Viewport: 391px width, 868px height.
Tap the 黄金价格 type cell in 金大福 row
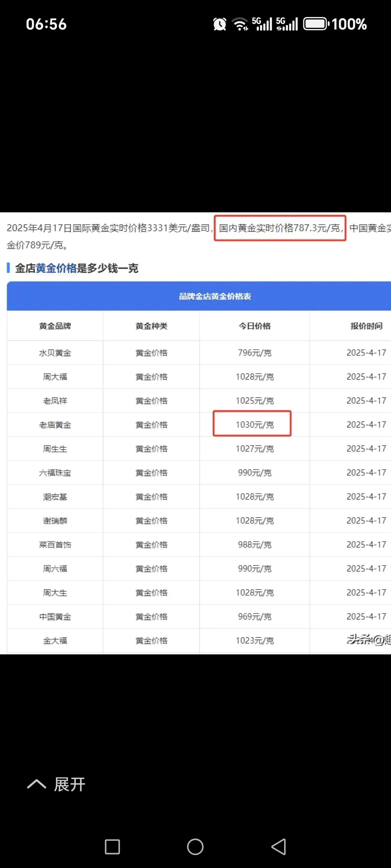point(151,641)
